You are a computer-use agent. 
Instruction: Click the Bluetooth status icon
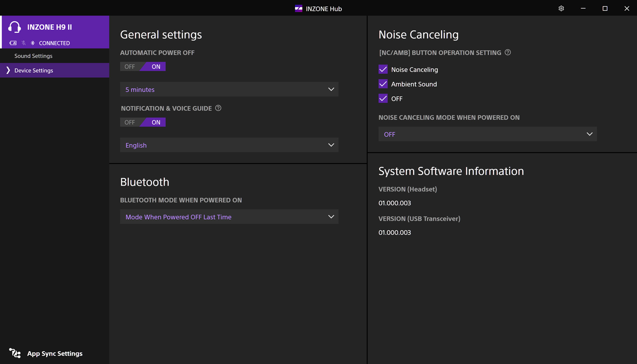point(33,43)
